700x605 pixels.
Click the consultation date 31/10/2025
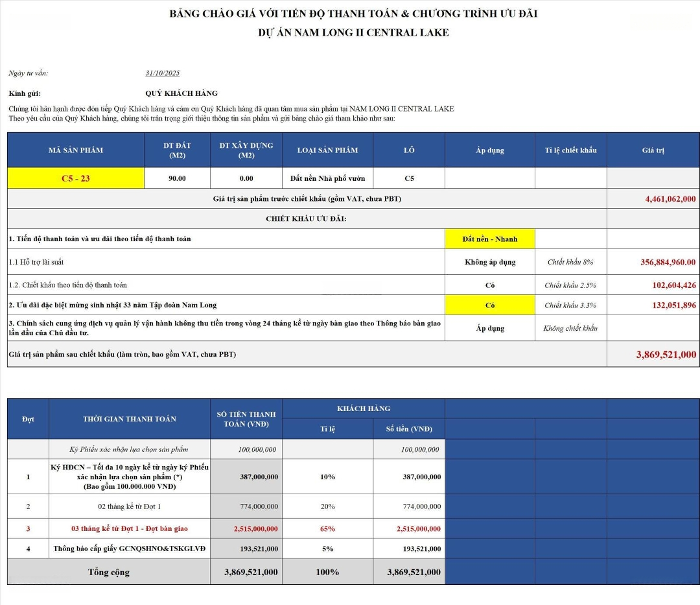click(163, 73)
